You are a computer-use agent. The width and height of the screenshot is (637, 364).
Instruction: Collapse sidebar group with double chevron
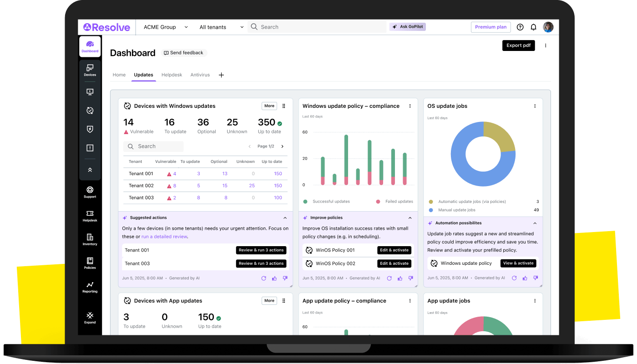tap(90, 170)
